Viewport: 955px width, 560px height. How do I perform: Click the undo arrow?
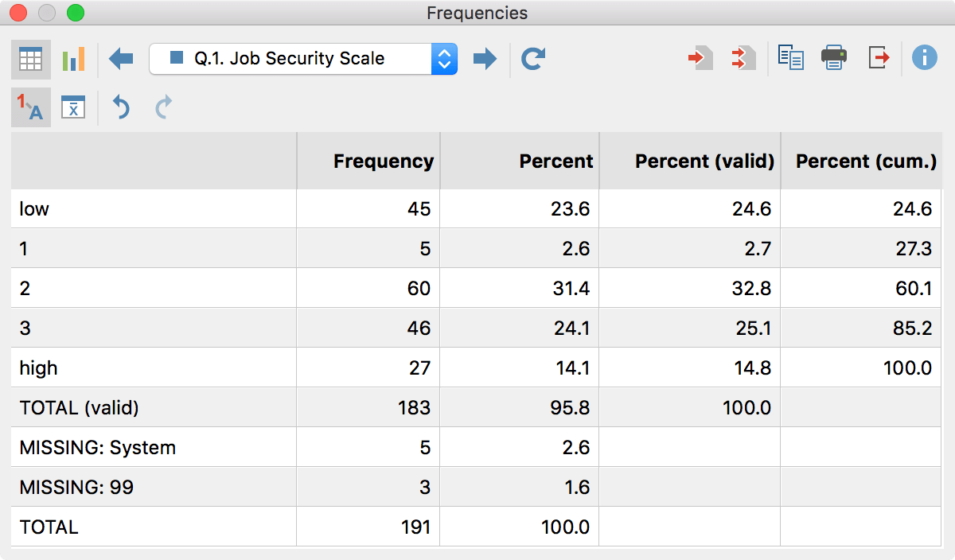coord(121,107)
